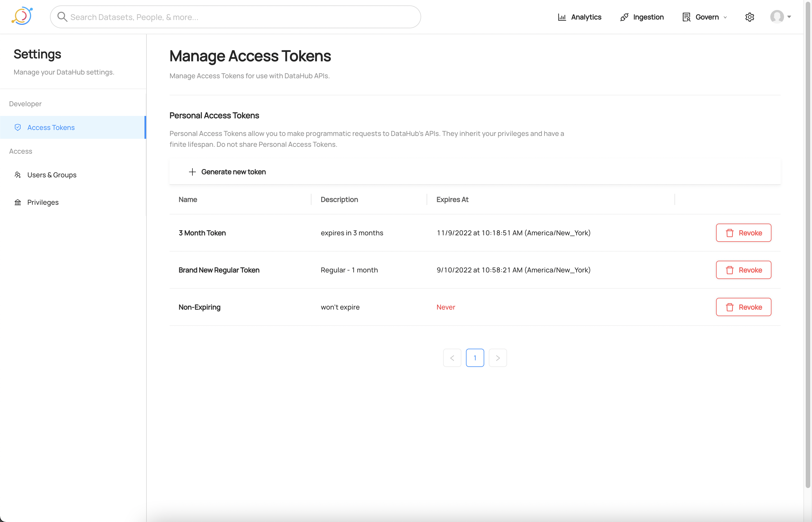Click the 11/9/2022 expiry date
Viewport: 812px width, 522px height.
tap(514, 233)
